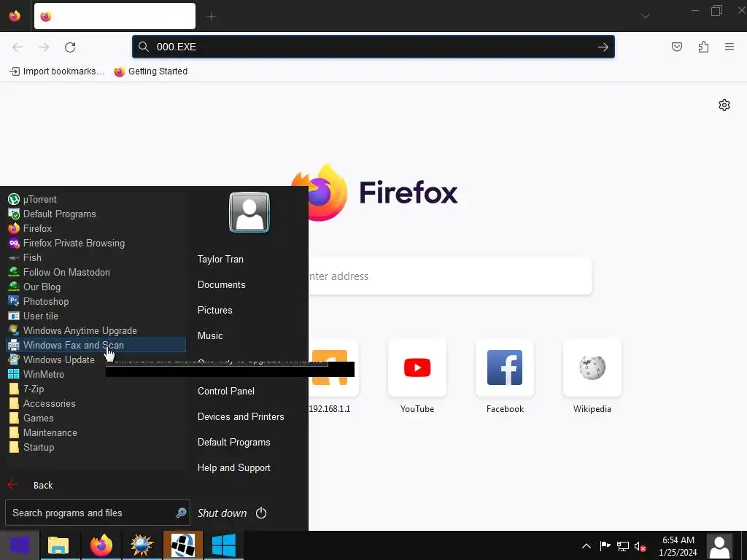Click the user account picture
This screenshot has width=747, height=560.
pos(249,212)
